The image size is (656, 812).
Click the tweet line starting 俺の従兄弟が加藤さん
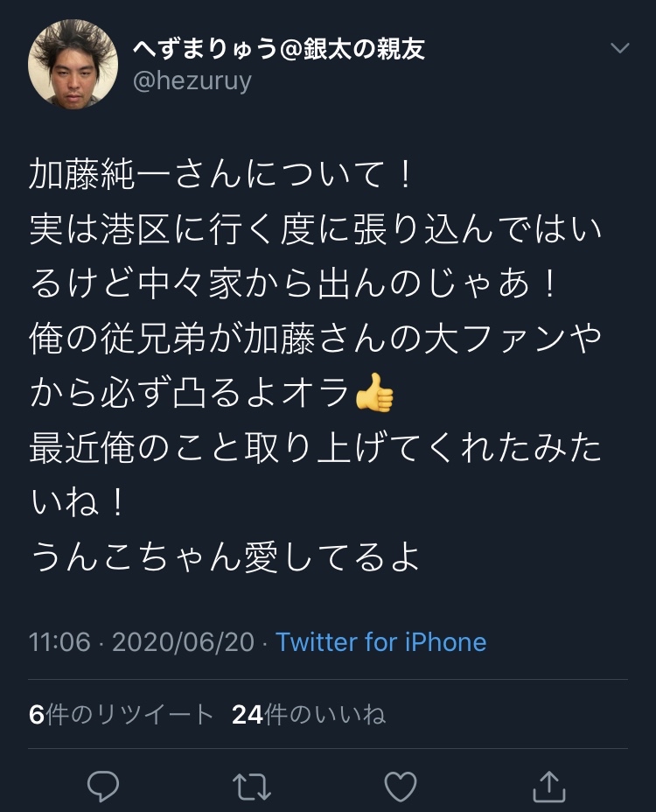tap(315, 339)
